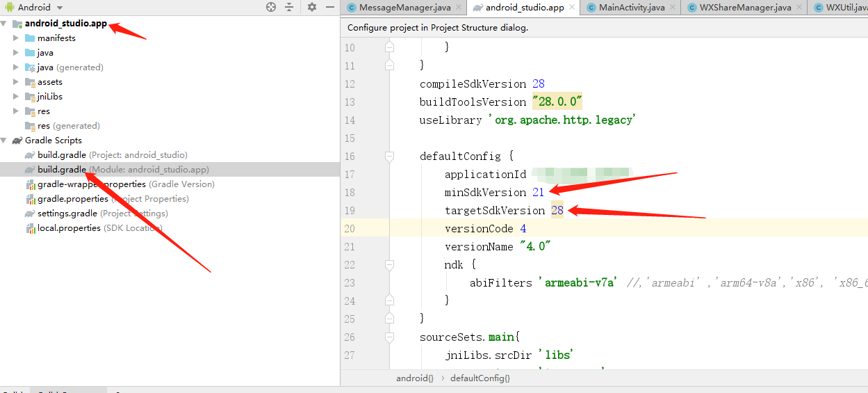Fold the defaultConfig block on line 16

coord(389,156)
